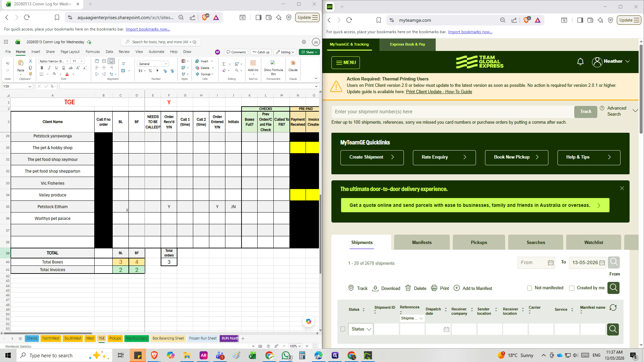Switch to the Manifests tab
Screen dimensions: 644x362
(422, 242)
